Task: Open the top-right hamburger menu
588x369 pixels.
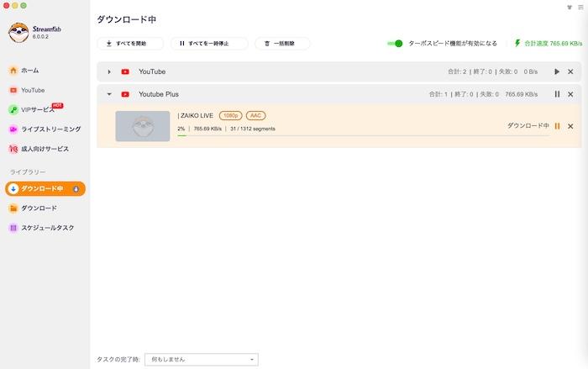Action: pos(580,7)
